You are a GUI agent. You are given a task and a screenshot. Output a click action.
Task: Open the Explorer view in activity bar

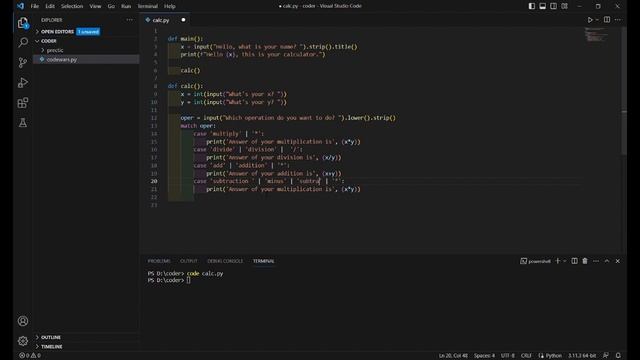[23, 22]
